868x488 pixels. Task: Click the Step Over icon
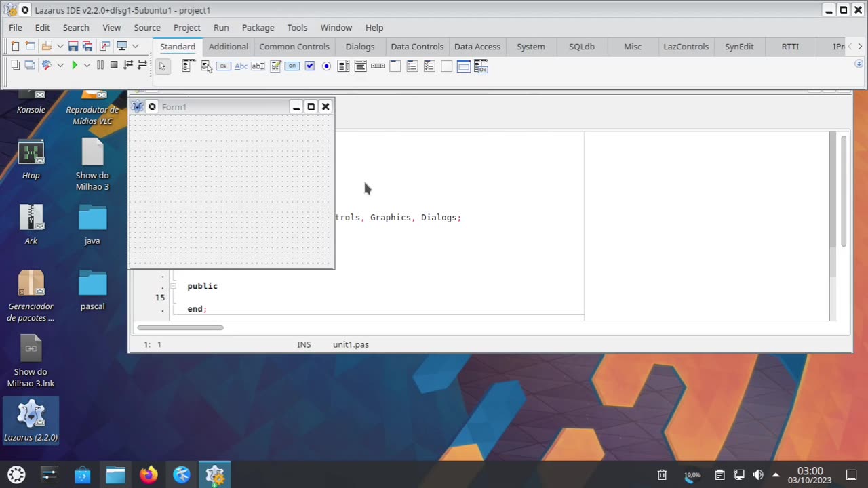click(x=142, y=65)
